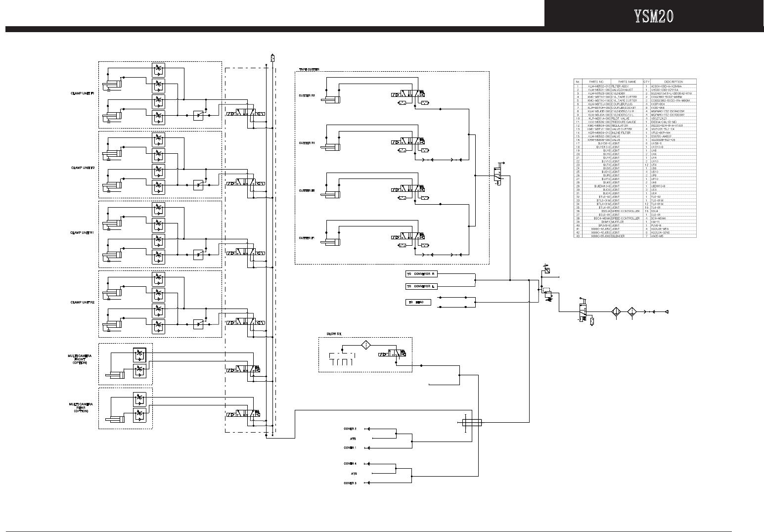The height and width of the screenshot is (532, 764).
Task: Select the PILOT VALVE row in parts table
Action: coord(635,118)
